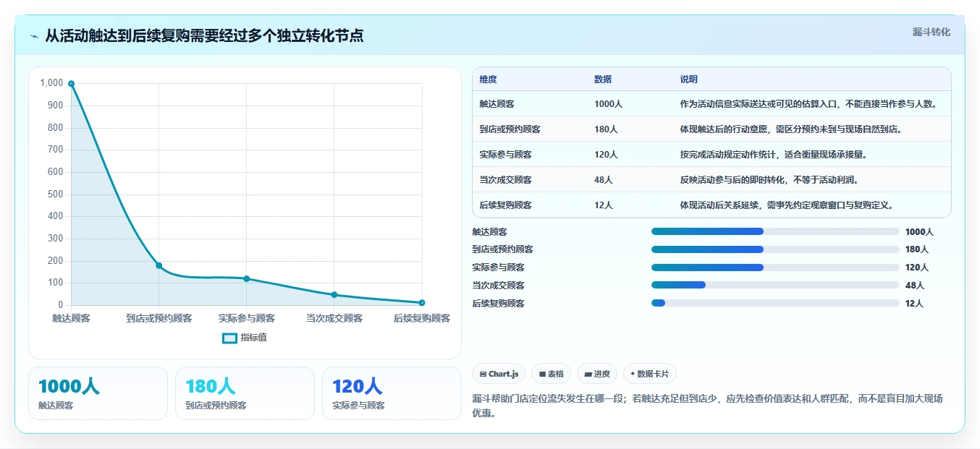Click the description starting 反映活动参与后的即时转化

[x=769, y=179]
